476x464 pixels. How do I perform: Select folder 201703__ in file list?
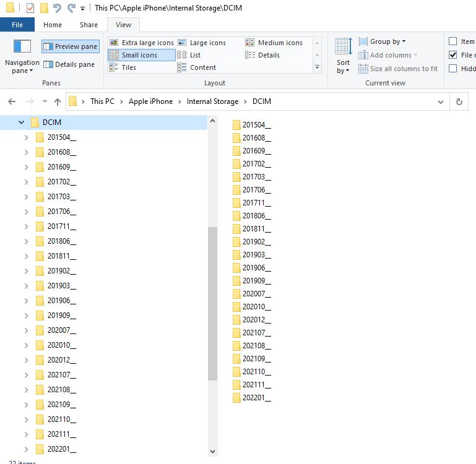252,176
